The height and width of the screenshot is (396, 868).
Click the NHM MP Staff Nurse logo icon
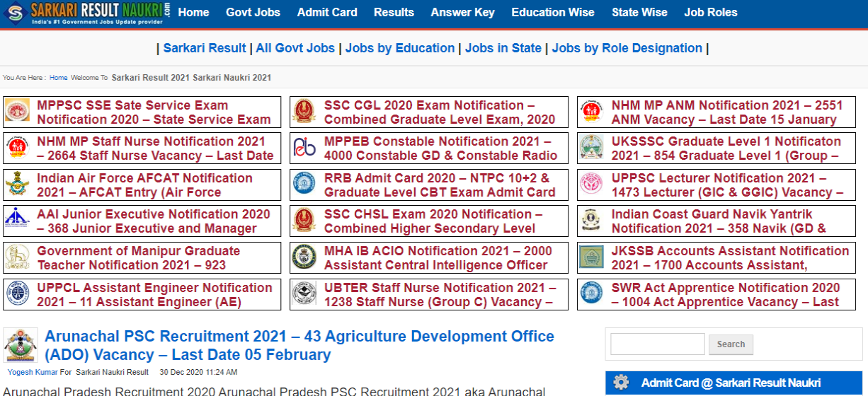point(17,148)
